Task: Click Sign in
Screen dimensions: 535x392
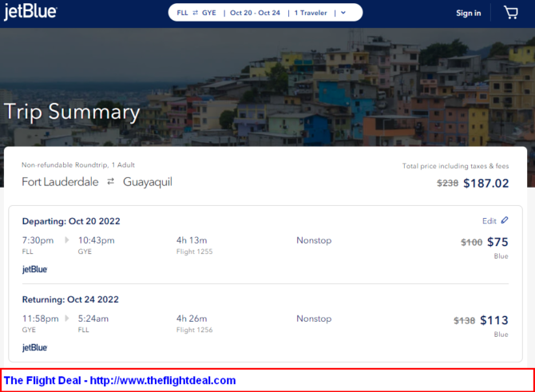Action: (469, 13)
